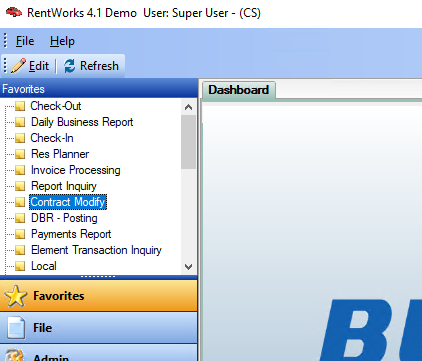Screen dimensions: 422x361
Task: Select Payments Report item
Action: point(71,234)
